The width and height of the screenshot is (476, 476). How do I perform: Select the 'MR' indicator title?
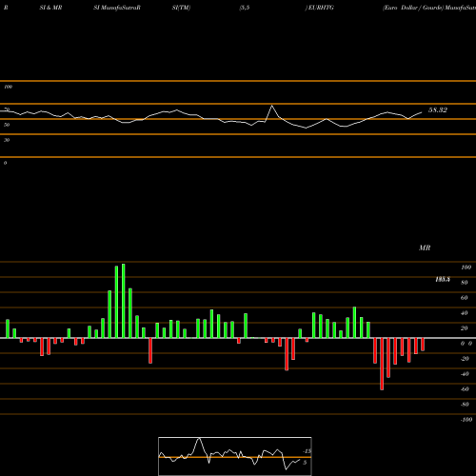(x=425, y=248)
